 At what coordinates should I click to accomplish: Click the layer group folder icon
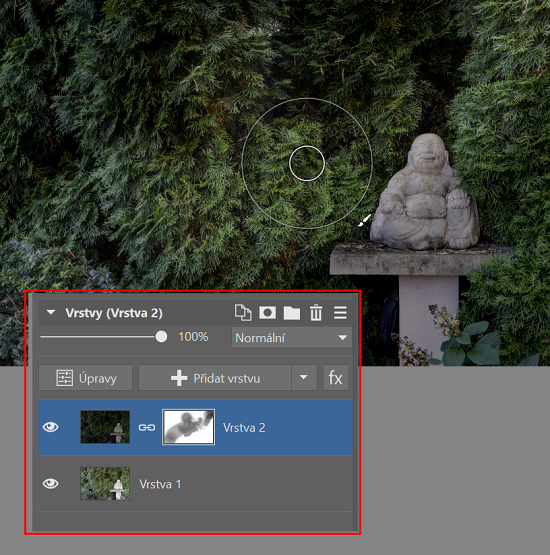click(x=292, y=313)
